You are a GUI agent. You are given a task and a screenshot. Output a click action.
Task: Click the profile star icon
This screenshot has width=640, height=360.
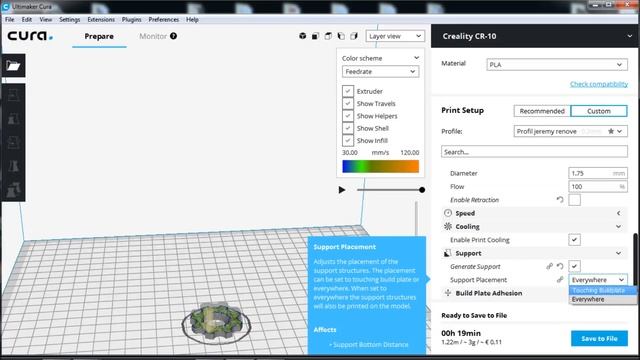pyautogui.click(x=611, y=131)
